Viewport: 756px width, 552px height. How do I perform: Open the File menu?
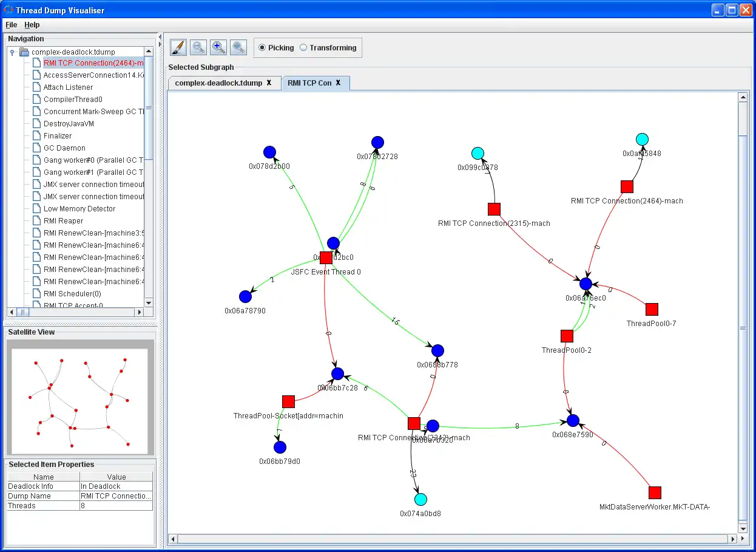(11, 25)
